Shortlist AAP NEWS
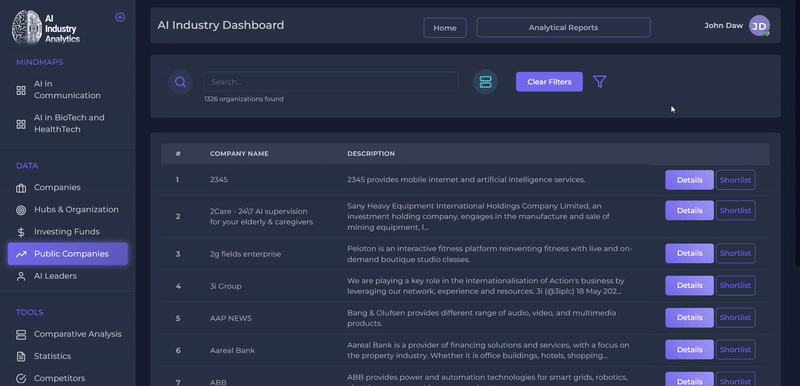 click(735, 318)
